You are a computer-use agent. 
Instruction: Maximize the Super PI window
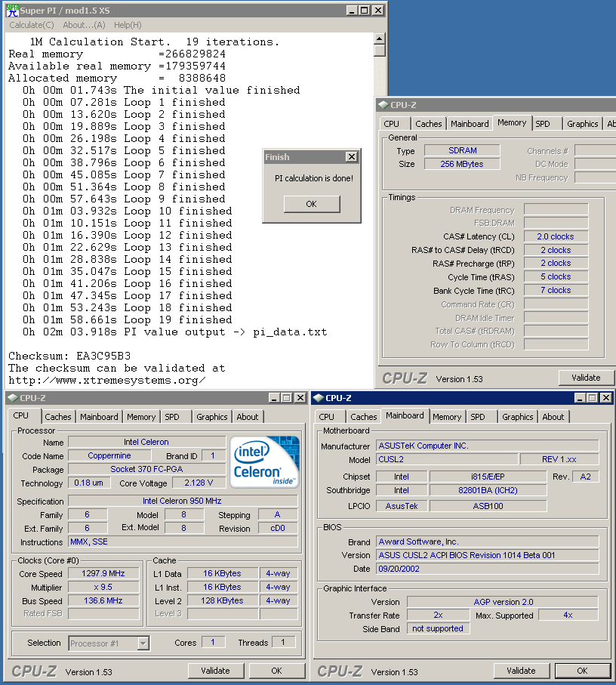[364, 11]
